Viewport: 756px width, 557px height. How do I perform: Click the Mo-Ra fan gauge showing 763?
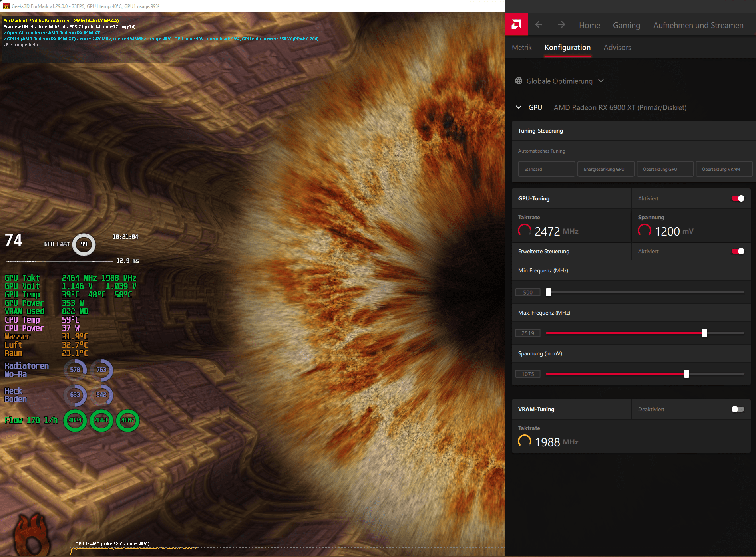[101, 370]
